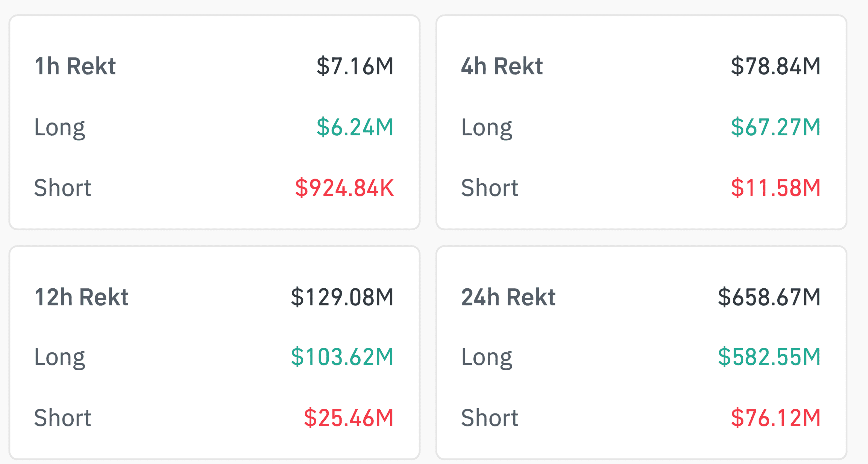
Task: Click the 4h Rekt heading
Action: (x=502, y=66)
